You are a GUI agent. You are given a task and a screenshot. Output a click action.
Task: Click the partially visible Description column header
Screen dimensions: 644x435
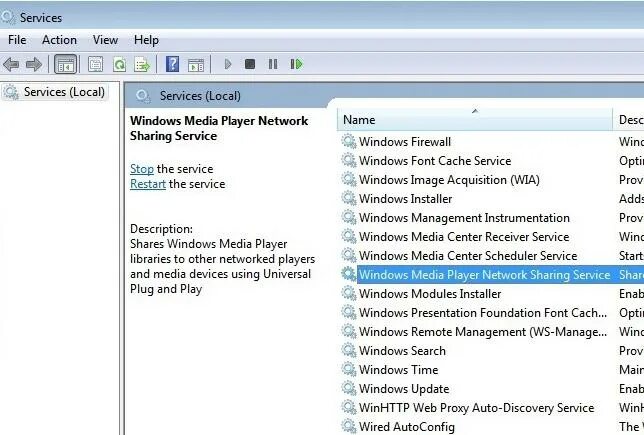[x=629, y=120]
